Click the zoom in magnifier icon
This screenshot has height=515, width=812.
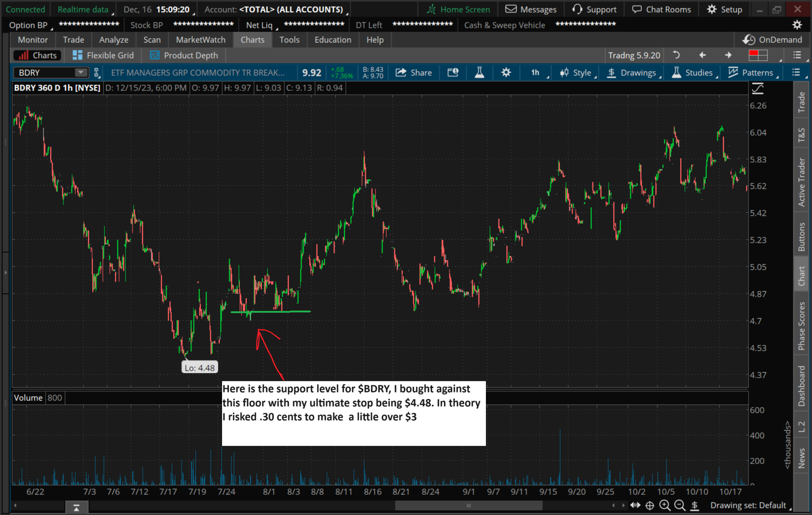coord(664,505)
